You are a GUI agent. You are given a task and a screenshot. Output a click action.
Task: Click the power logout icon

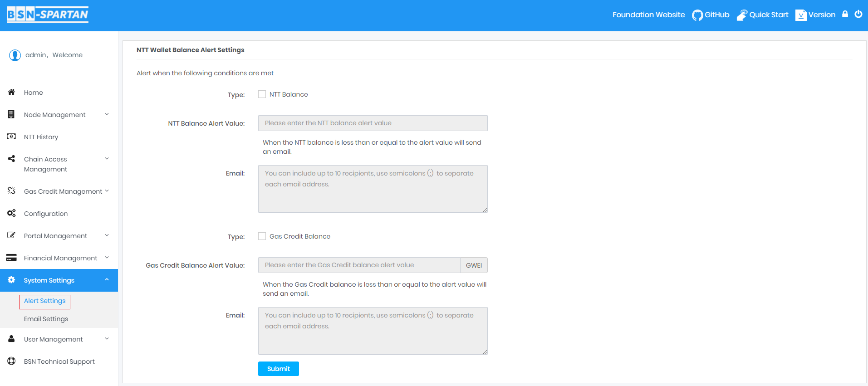858,14
